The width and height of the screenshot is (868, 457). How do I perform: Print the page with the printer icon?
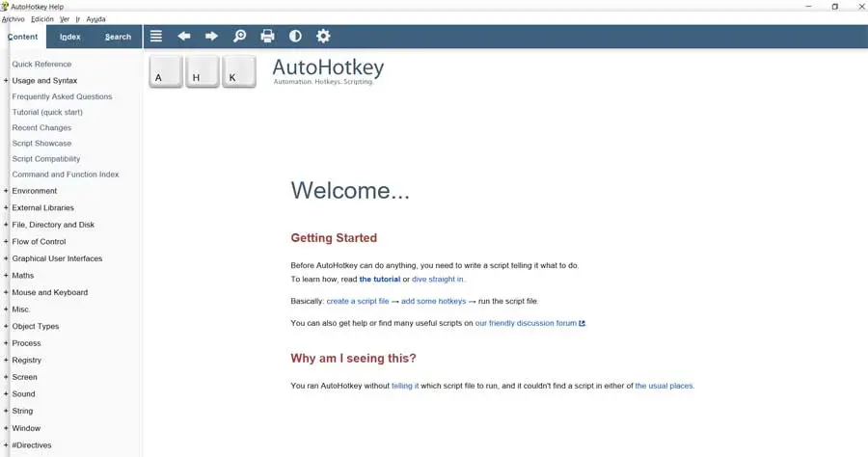point(267,36)
